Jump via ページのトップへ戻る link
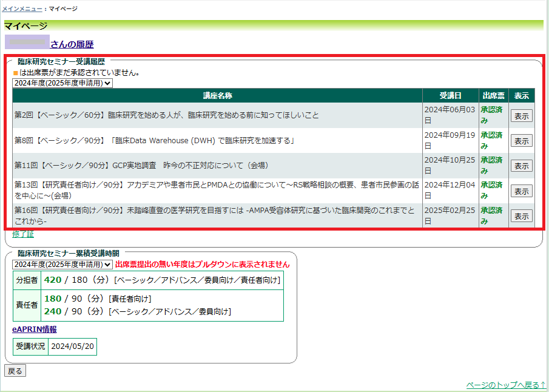This screenshot has width=549, height=392. pos(506,385)
